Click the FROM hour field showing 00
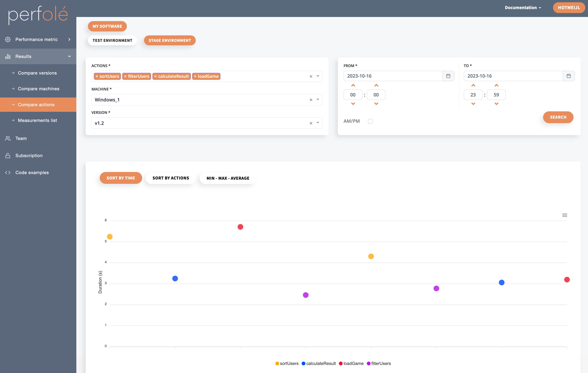The height and width of the screenshot is (373, 588). click(353, 95)
